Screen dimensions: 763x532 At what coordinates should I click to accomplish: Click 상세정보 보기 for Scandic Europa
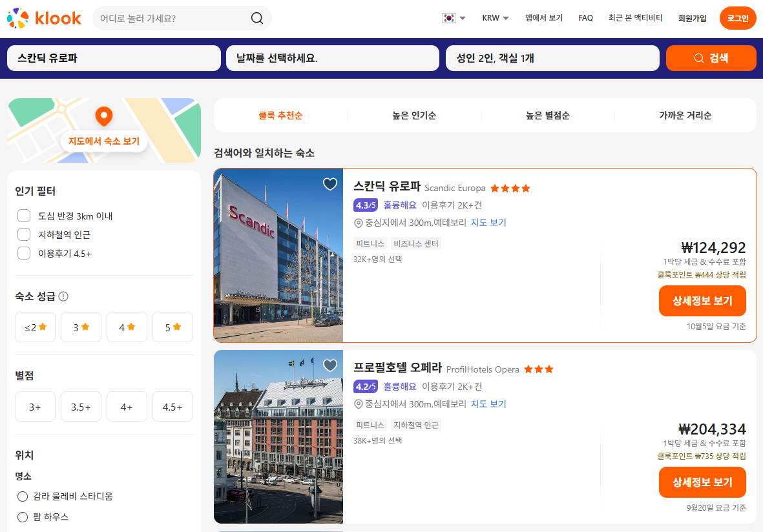[702, 300]
